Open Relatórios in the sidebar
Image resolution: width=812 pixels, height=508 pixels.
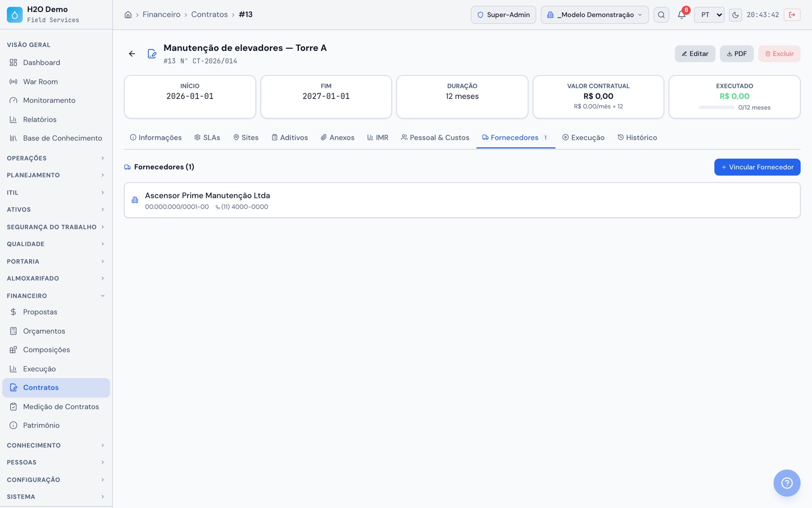pyautogui.click(x=56, y=119)
